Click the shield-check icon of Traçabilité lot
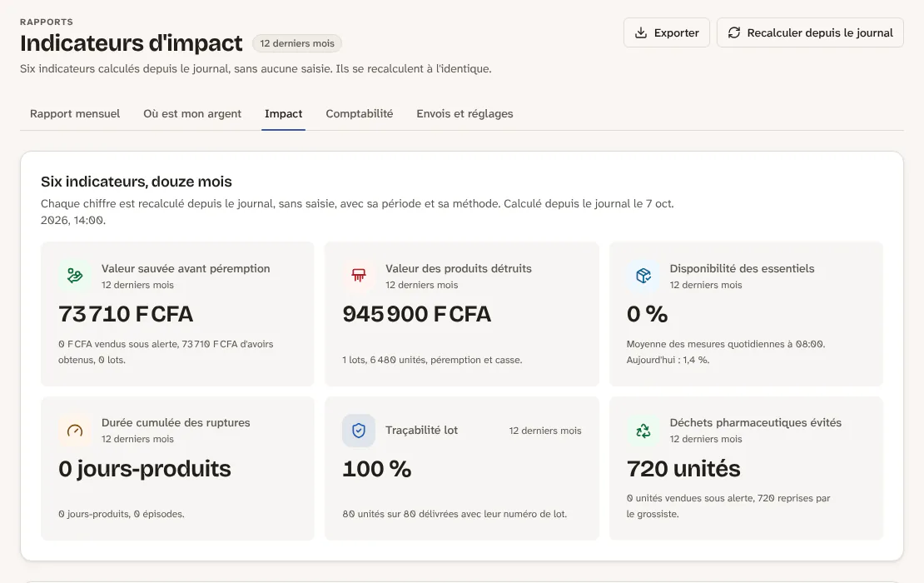Viewport: 924px width, 583px height. 359,431
